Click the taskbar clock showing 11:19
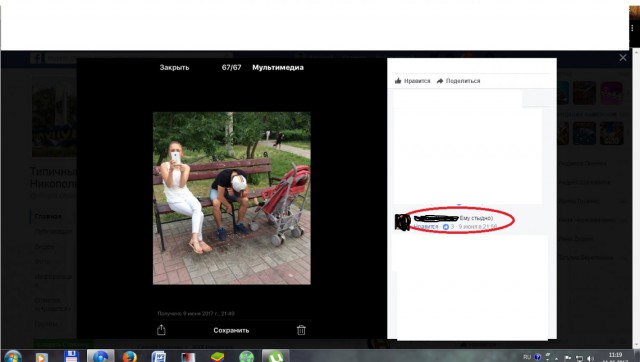 (x=615, y=355)
